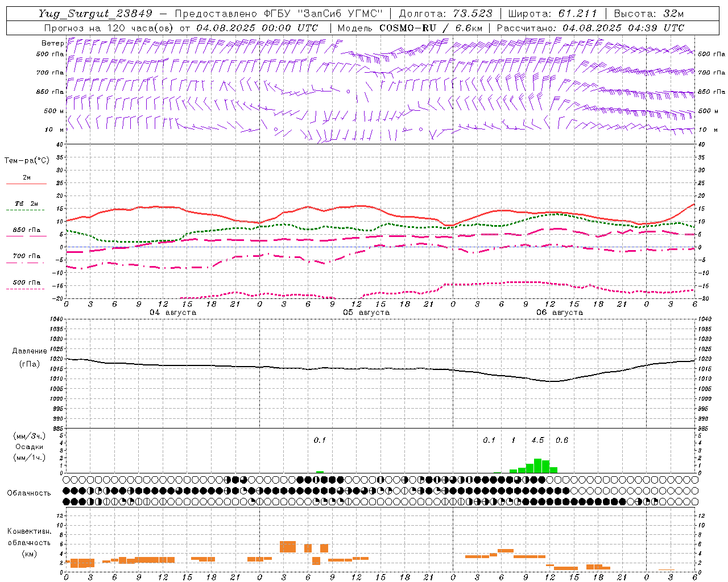Click the Td 2м dew point legend label
This screenshot has width=728, height=582.
tap(26, 203)
